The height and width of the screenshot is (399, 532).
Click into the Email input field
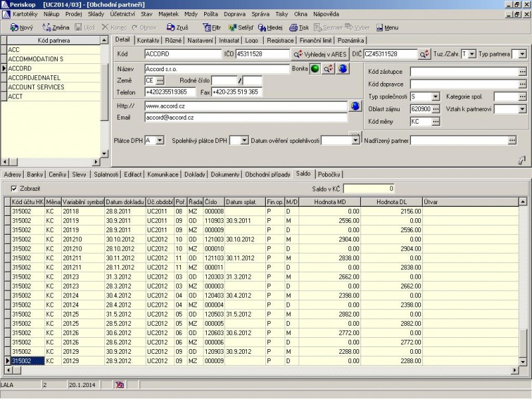pyautogui.click(x=245, y=118)
